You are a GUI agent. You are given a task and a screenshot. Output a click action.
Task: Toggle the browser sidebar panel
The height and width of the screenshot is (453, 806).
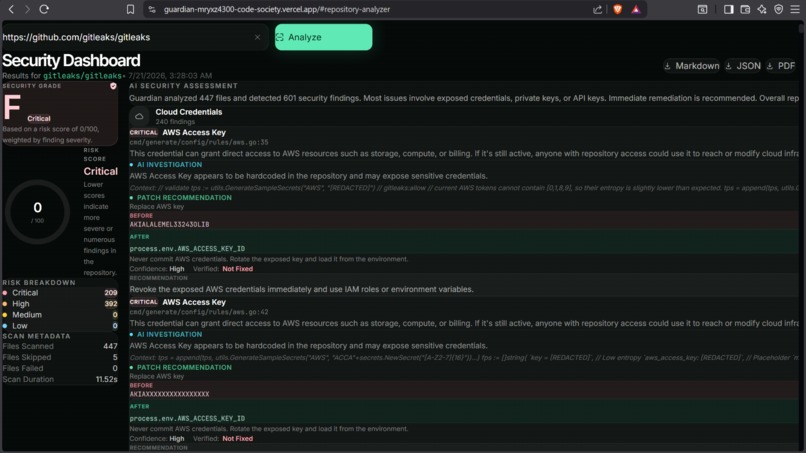click(x=728, y=9)
